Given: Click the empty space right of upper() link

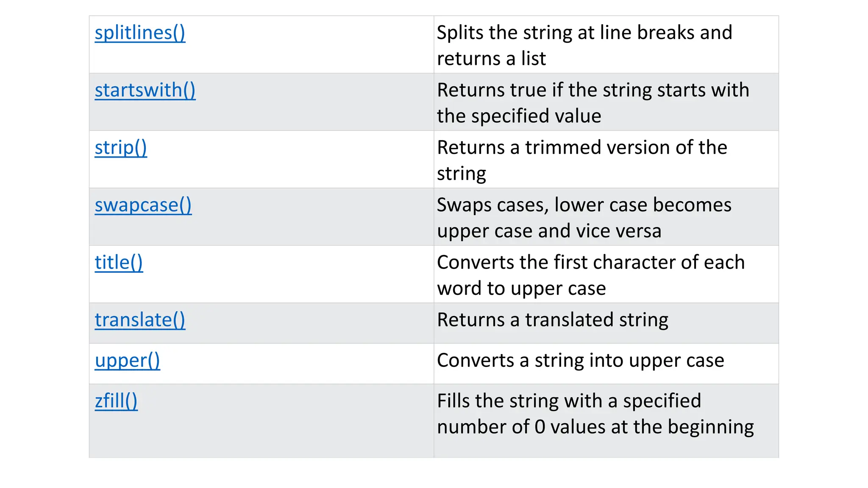Looking at the screenshot, I should tap(297, 363).
